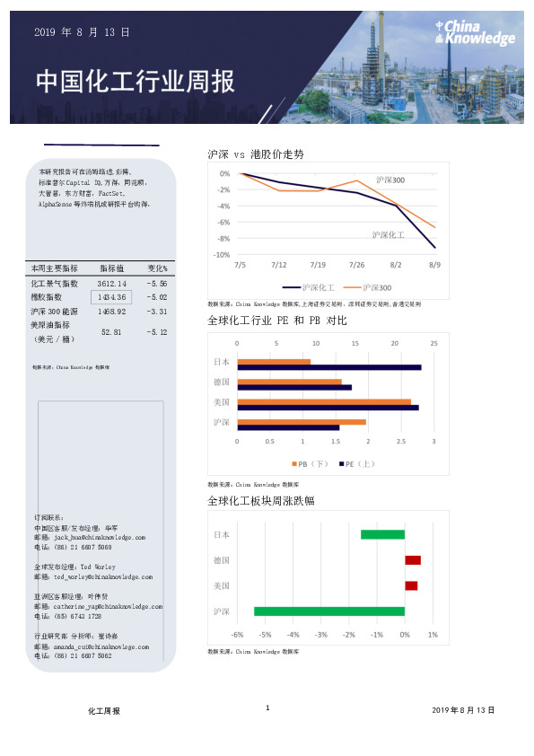The width and height of the screenshot is (534, 756).
Task: Select chart title 全球化工行业 PE 和 PB 对比
Action: [x=277, y=321]
